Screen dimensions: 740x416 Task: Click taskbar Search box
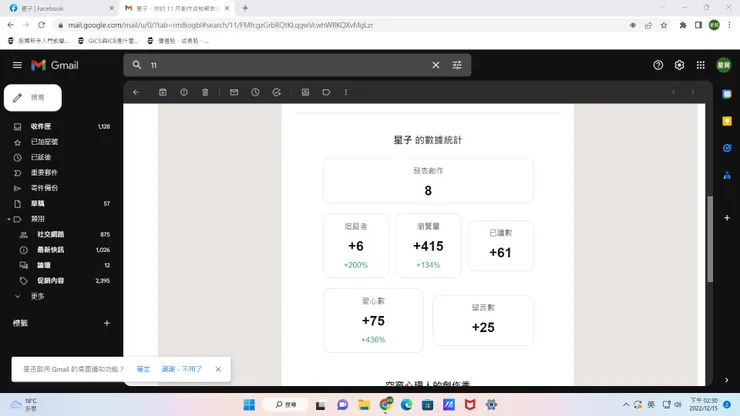click(285, 405)
